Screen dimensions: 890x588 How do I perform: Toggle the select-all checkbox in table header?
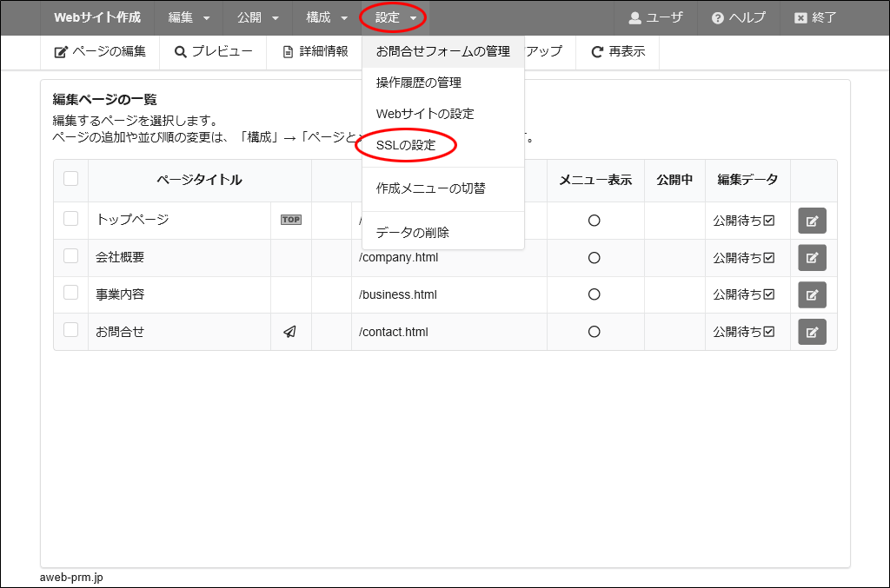(x=71, y=179)
